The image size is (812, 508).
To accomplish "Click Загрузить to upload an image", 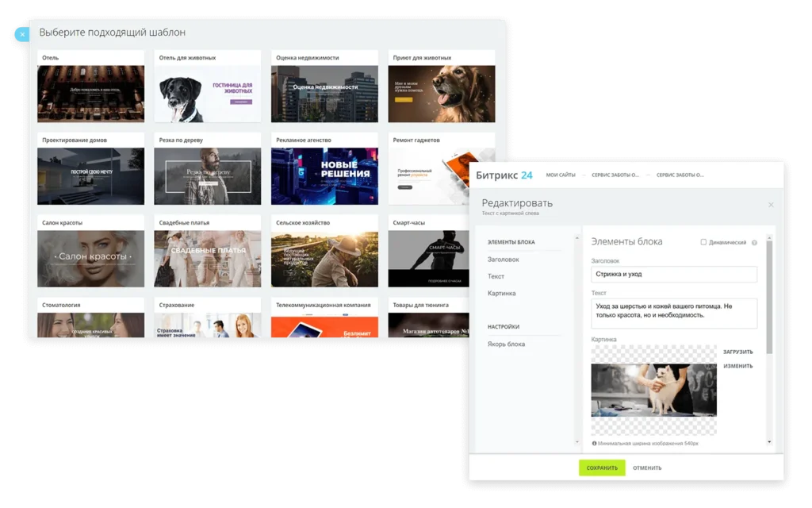I will coord(737,352).
